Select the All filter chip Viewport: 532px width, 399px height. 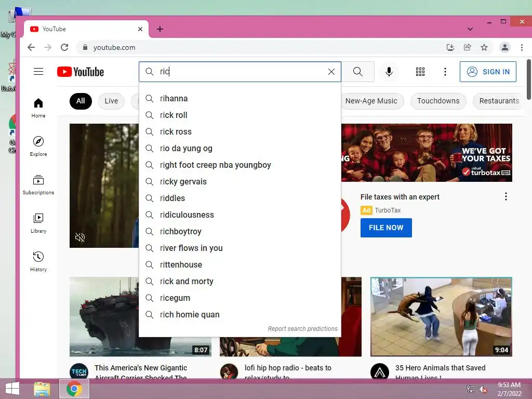[x=81, y=101]
